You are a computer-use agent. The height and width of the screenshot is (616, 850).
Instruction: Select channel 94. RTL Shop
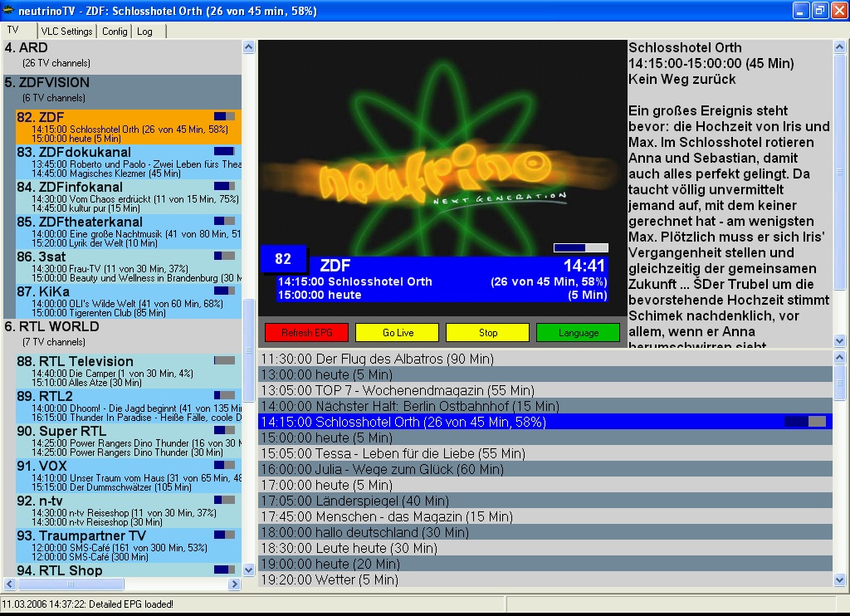click(x=129, y=570)
